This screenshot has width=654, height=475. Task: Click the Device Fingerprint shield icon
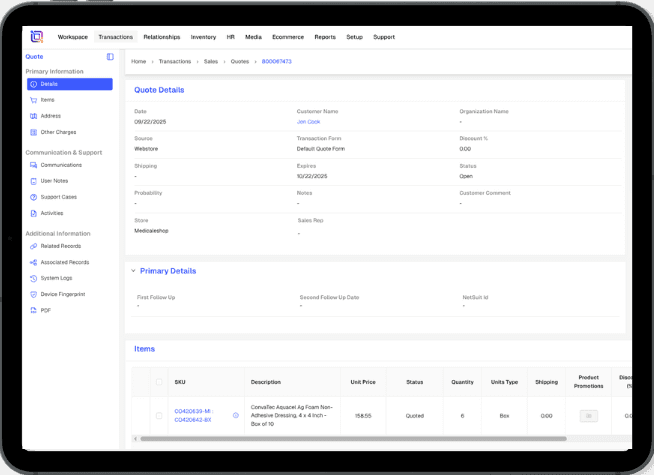(34, 294)
